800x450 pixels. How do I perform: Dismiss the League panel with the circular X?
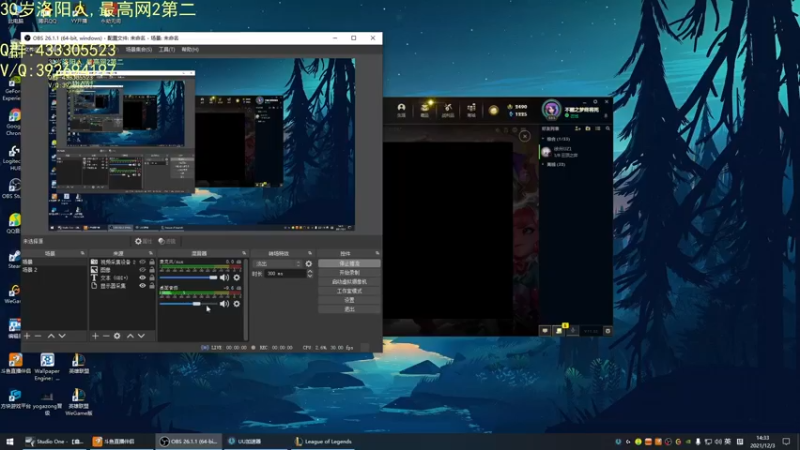[524, 136]
